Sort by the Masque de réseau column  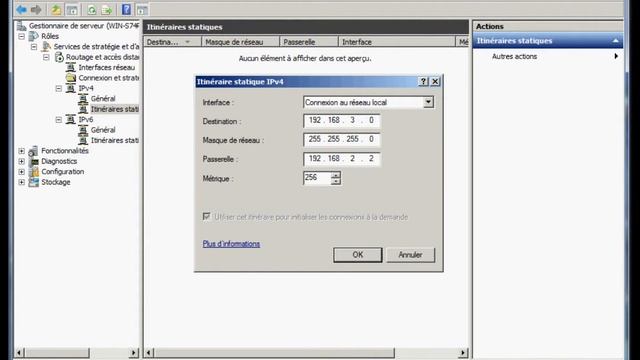[240, 42]
